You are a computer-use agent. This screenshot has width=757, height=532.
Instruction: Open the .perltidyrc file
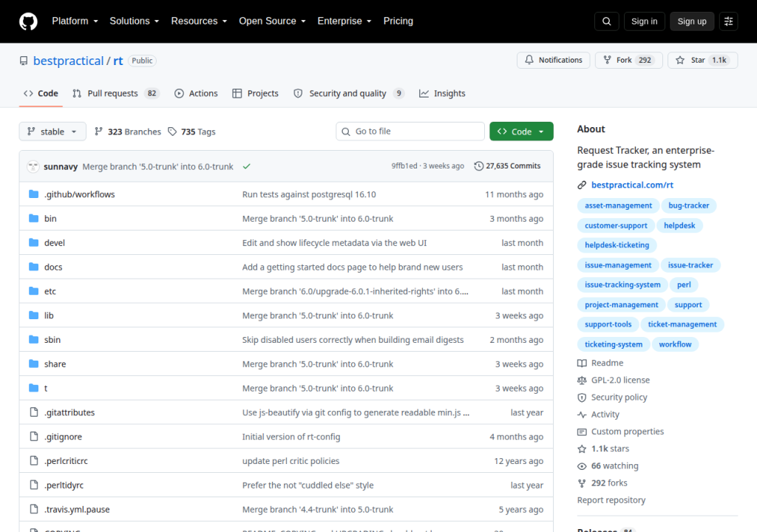tap(64, 485)
